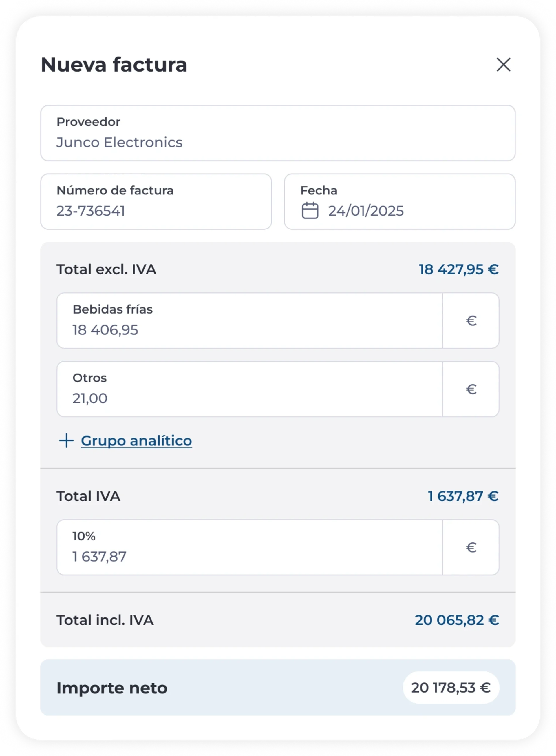Select the Fecha date value 24/01/2025
The height and width of the screenshot is (756, 556).
point(366,211)
